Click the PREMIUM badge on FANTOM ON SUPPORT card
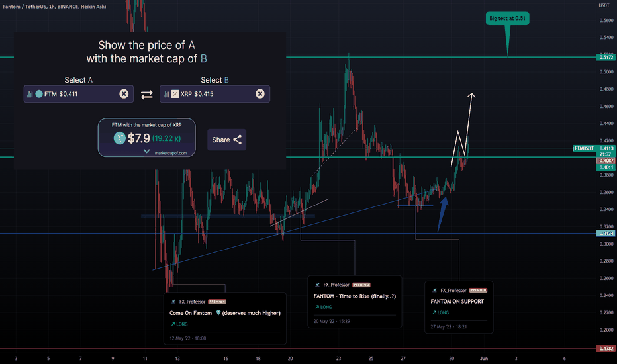The height and width of the screenshot is (364, 617). 478,291
